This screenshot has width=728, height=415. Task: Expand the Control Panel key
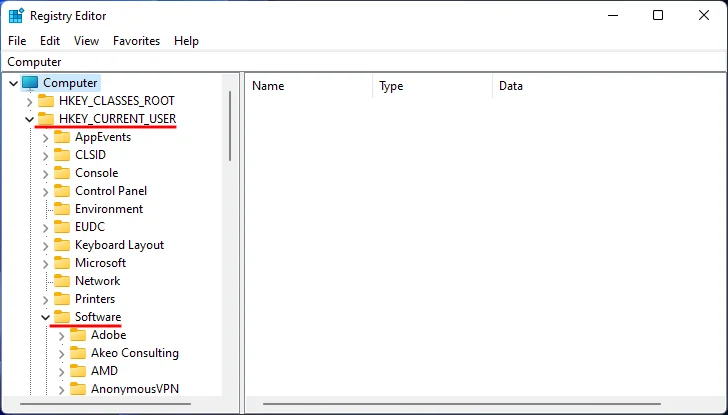pos(45,191)
